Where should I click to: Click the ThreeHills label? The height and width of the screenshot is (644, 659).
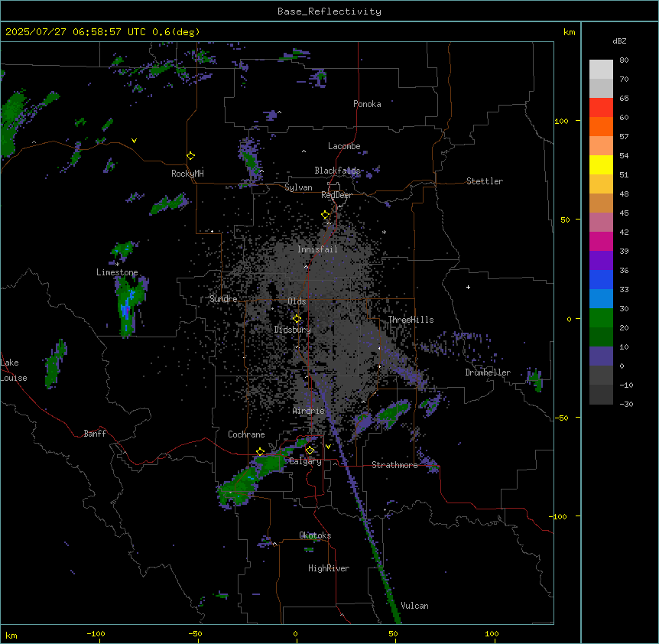[411, 320]
